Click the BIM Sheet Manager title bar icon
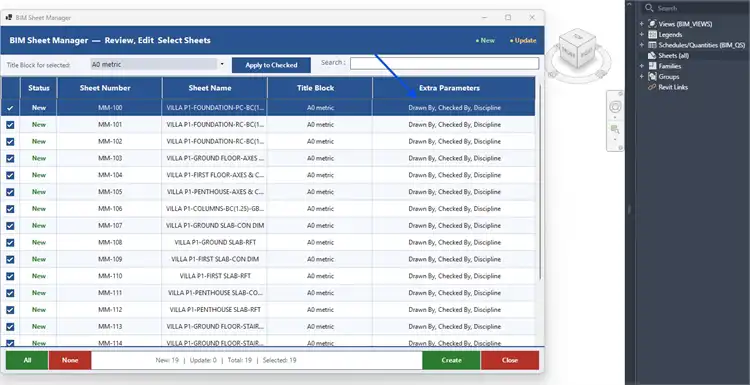Screen dimensions: 750x385 pyautogui.click(x=9, y=17)
